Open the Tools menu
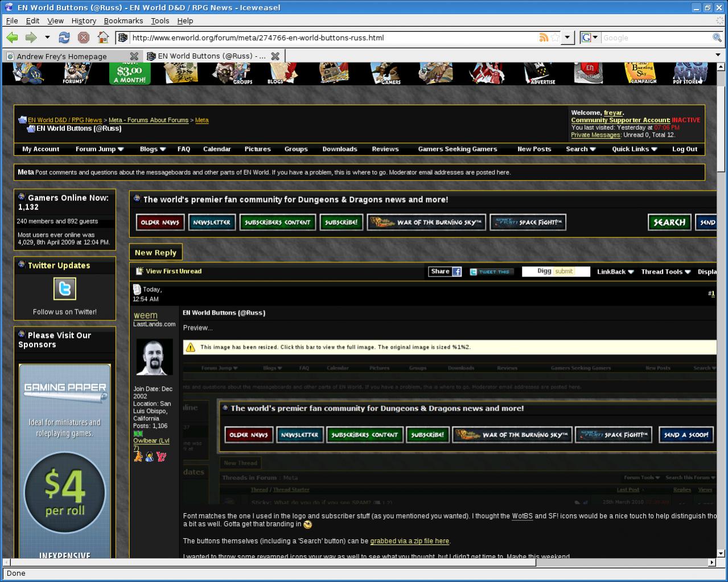728x582 pixels. [160, 20]
